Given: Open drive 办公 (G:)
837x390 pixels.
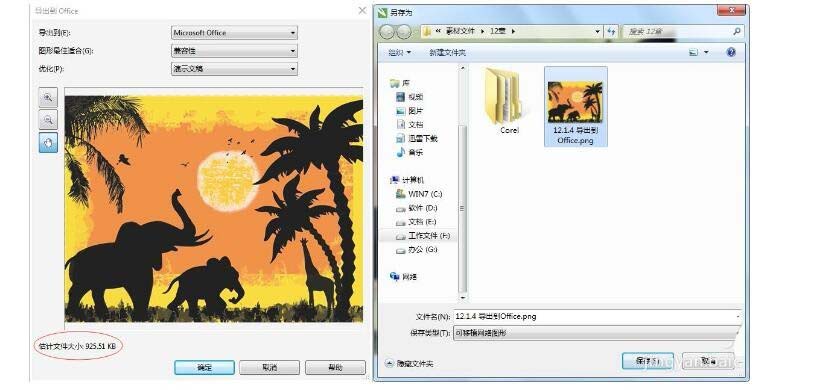Looking at the screenshot, I should (417, 250).
